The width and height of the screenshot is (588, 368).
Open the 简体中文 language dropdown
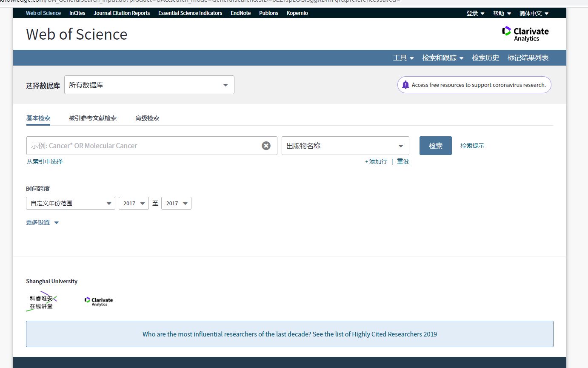[534, 13]
